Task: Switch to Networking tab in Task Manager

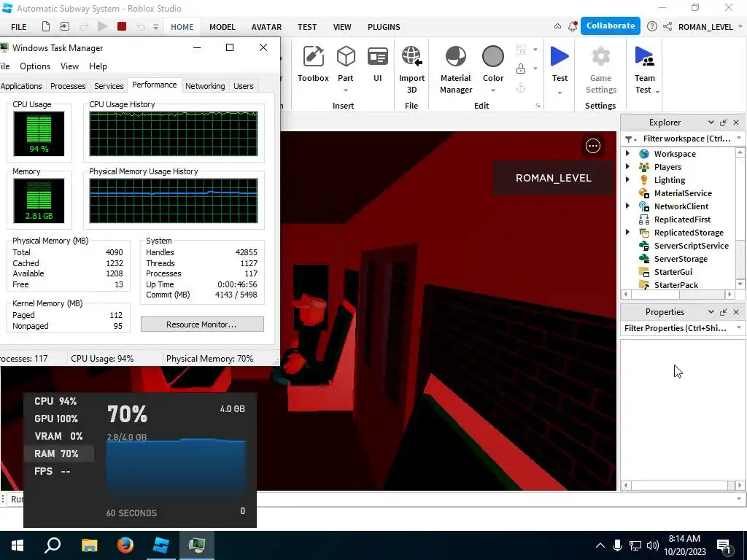Action: pos(205,86)
